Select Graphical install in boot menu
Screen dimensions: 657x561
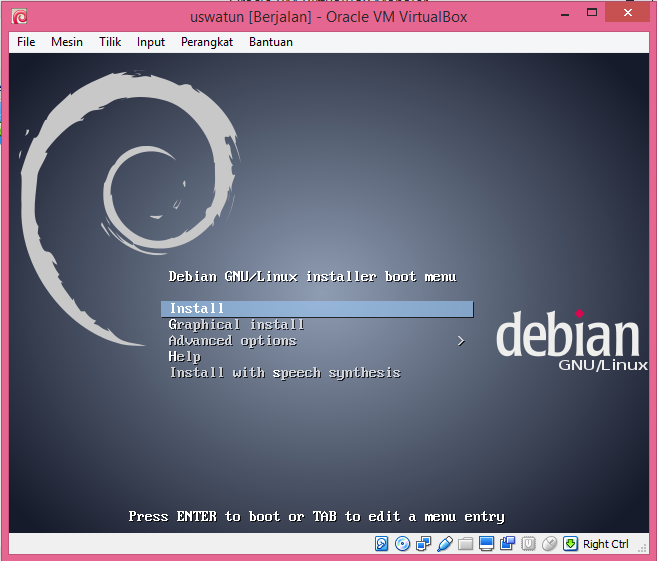coord(236,325)
